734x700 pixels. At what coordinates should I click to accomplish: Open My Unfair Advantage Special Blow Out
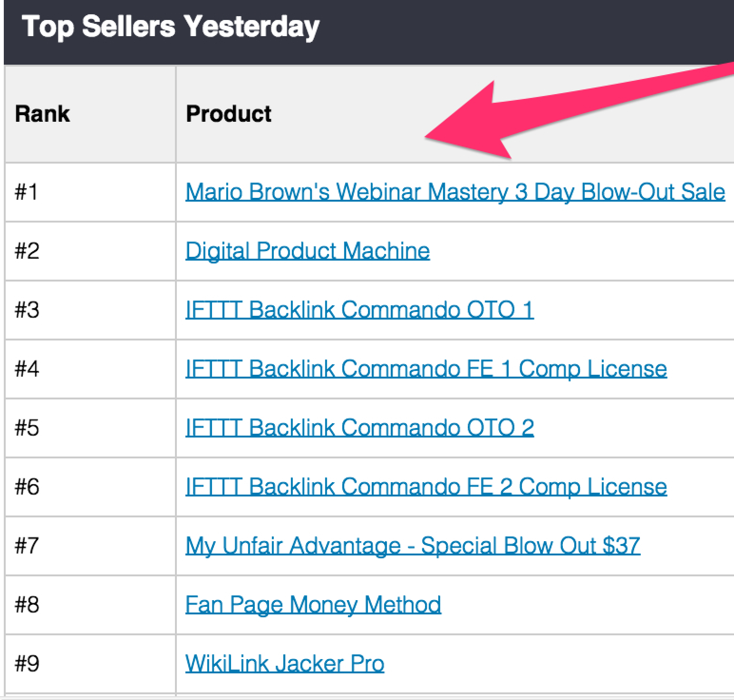[x=413, y=545]
